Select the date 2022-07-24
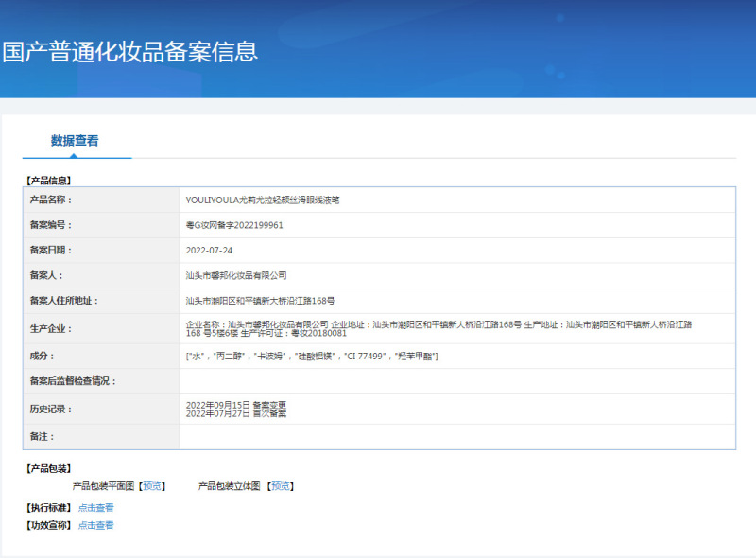Image resolution: width=756 pixels, height=558 pixels. click(209, 251)
